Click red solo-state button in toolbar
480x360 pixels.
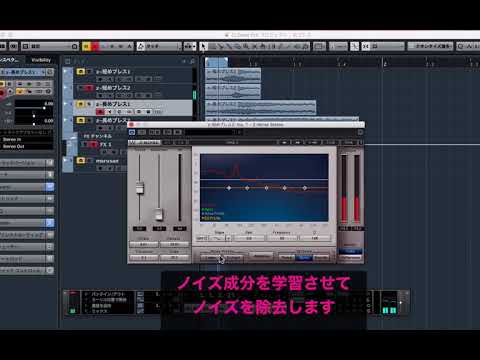click(x=95, y=46)
